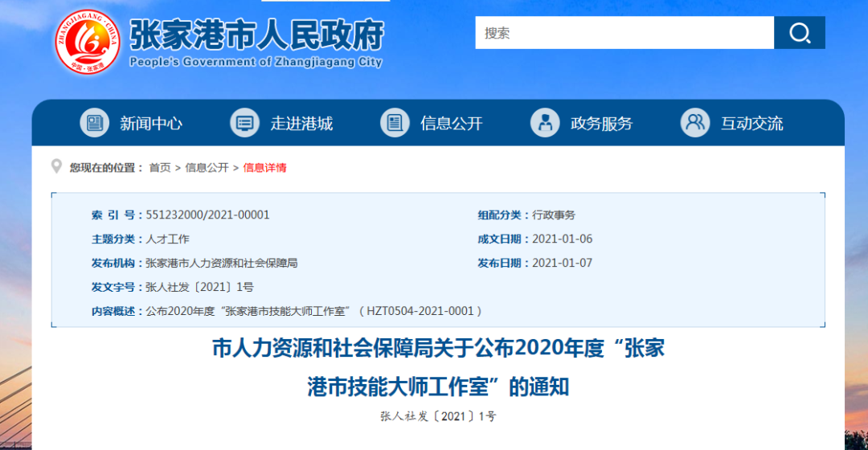Click the People's Government of Zhangjiagang City subtitle
Screen dimensions: 868x450
[x=256, y=61]
